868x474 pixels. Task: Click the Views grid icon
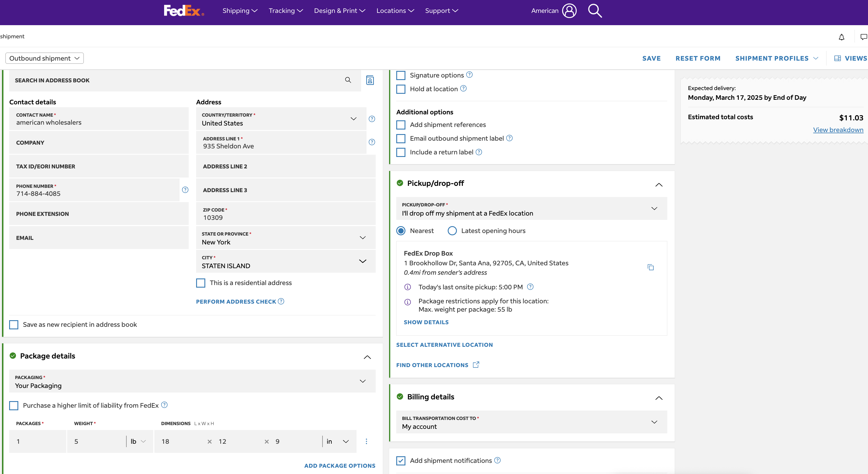click(x=838, y=58)
